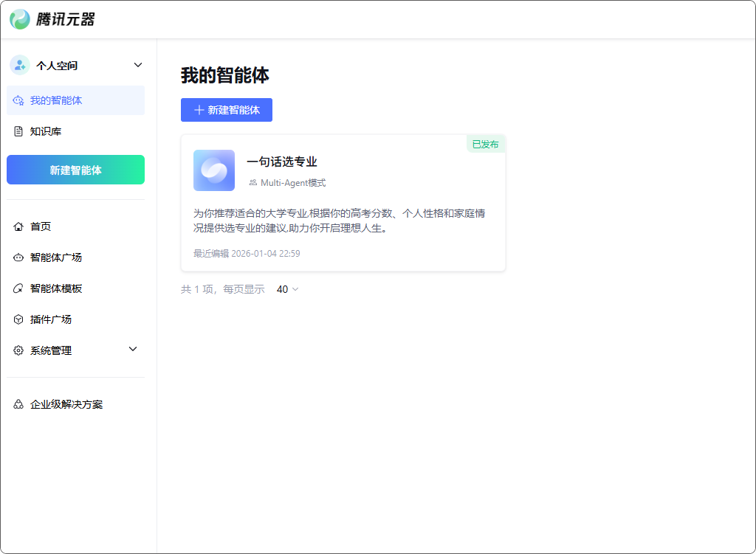Click the 智能体广场 bot icon
756x554 pixels.
18,257
